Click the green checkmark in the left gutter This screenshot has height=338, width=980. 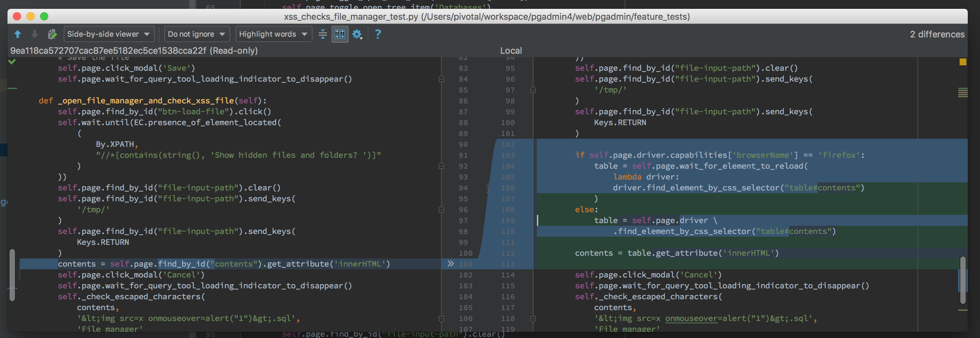coord(12,62)
